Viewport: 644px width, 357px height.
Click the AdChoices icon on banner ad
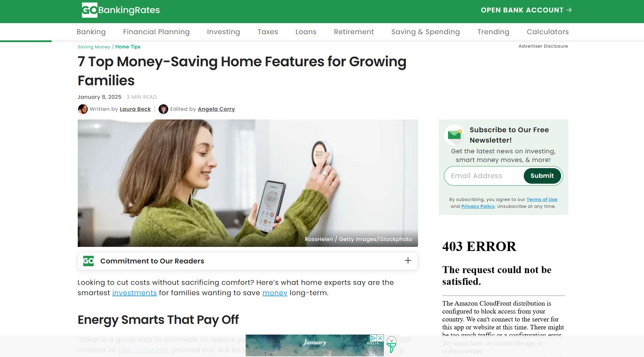pyautogui.click(x=373, y=338)
